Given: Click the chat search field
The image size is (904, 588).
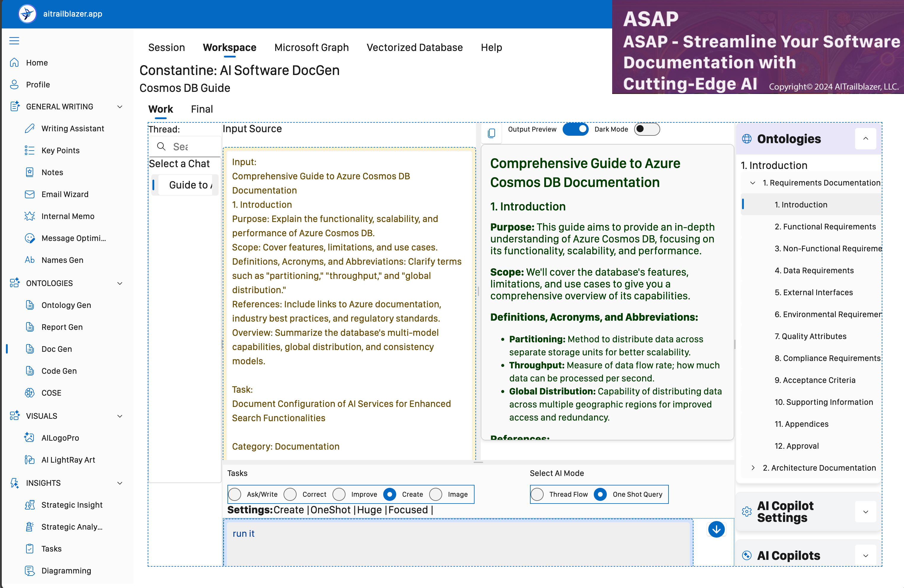Looking at the screenshot, I should [x=190, y=146].
